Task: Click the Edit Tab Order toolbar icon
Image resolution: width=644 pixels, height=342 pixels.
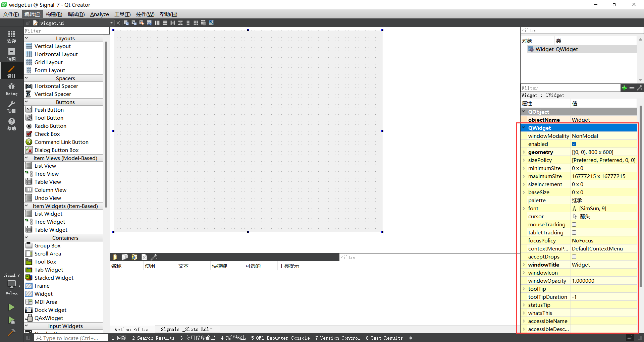Action: coord(149,23)
